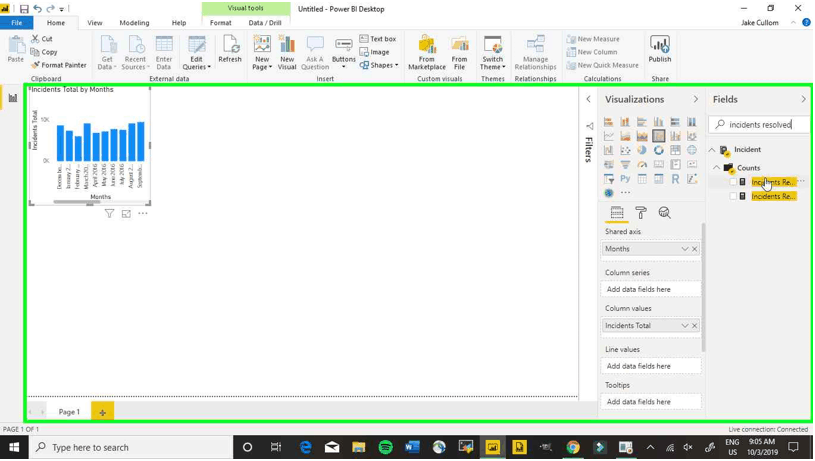Select the Scatter chart visualization

[625, 150]
